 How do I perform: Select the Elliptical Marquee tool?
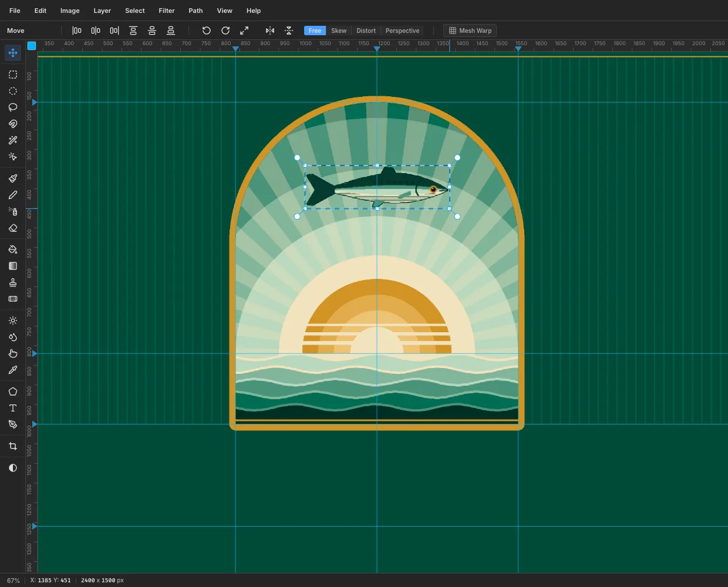(13, 91)
